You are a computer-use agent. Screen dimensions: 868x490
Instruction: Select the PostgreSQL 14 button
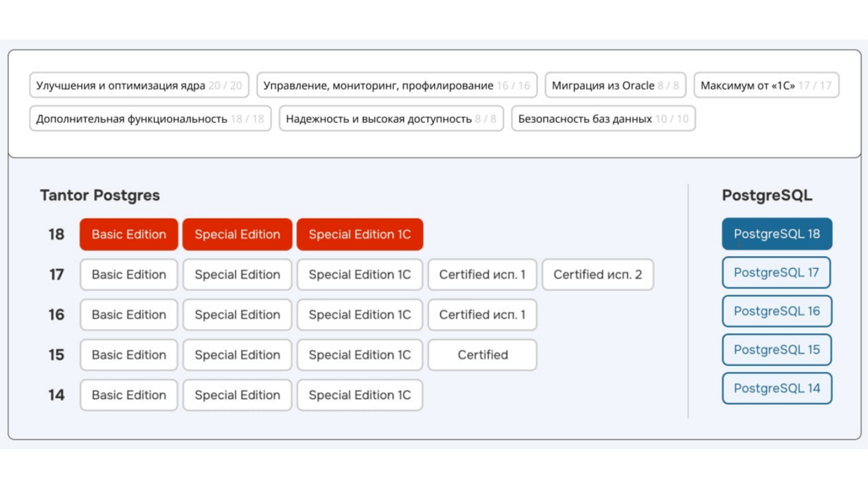[x=777, y=388]
